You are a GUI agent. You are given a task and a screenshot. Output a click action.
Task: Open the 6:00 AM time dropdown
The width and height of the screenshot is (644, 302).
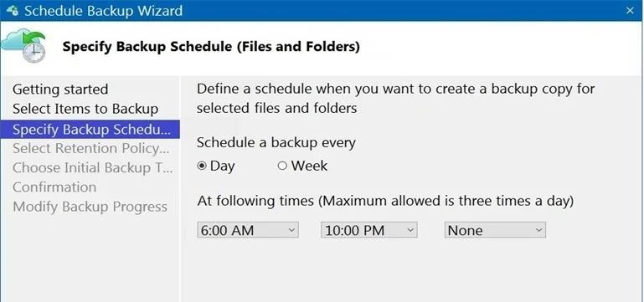(x=248, y=230)
